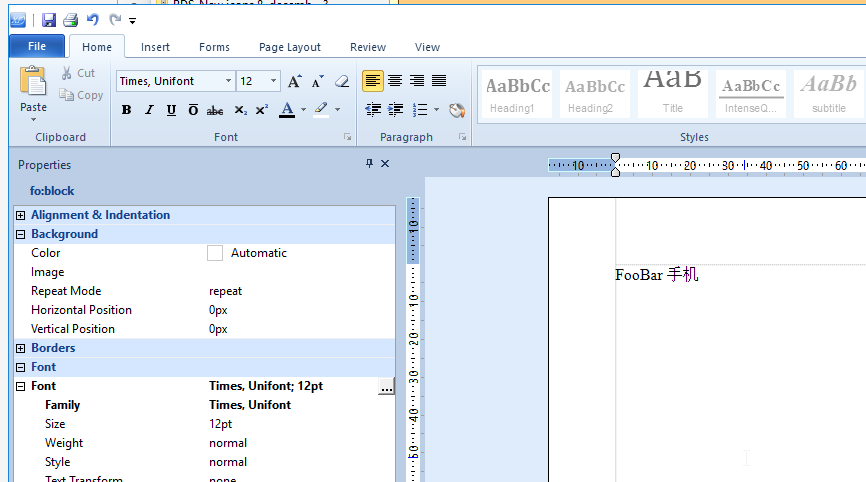The height and width of the screenshot is (482, 866).
Task: Center align the paragraph text
Action: [x=395, y=81]
